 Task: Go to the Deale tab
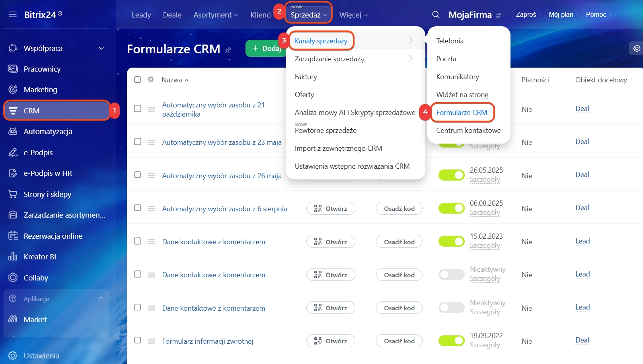point(172,15)
